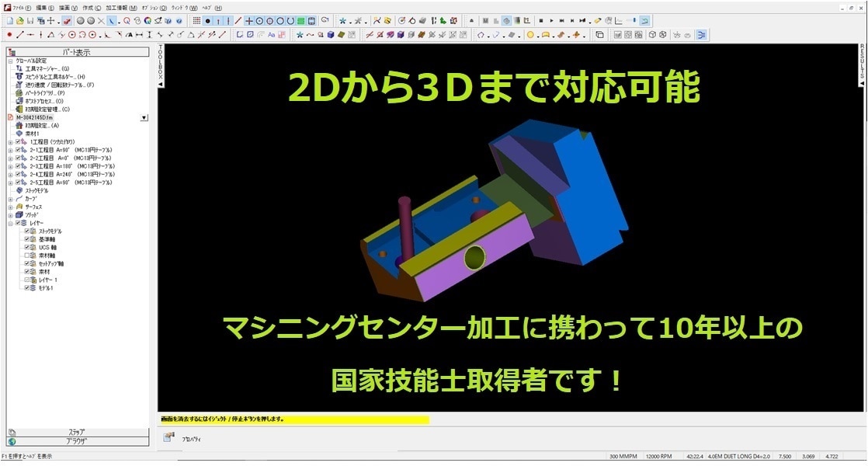Image resolution: width=868 pixels, height=466 pixels.
Task: Click the RESULTS vertical side tab
Action: tap(862, 64)
